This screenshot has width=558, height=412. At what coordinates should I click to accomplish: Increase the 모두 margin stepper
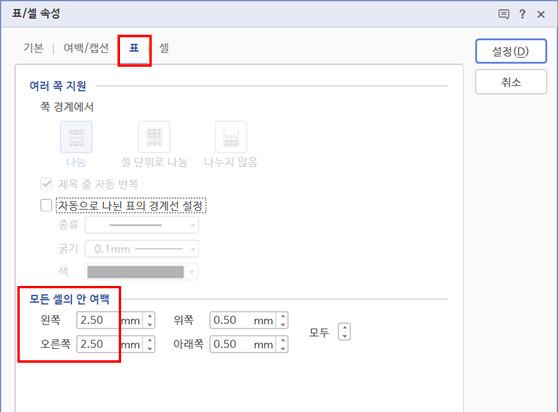(344, 328)
